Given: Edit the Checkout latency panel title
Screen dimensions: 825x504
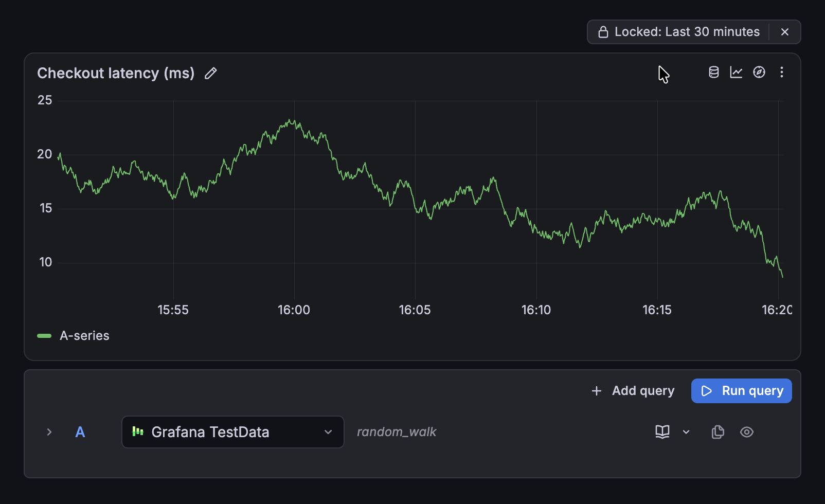Looking at the screenshot, I should [x=210, y=73].
